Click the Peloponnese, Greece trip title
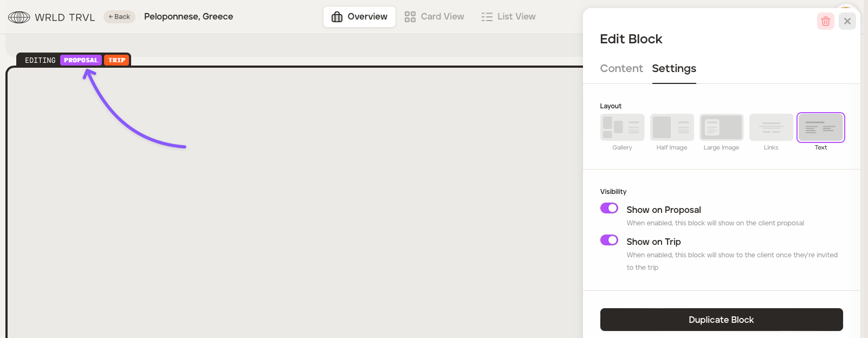 click(x=189, y=17)
